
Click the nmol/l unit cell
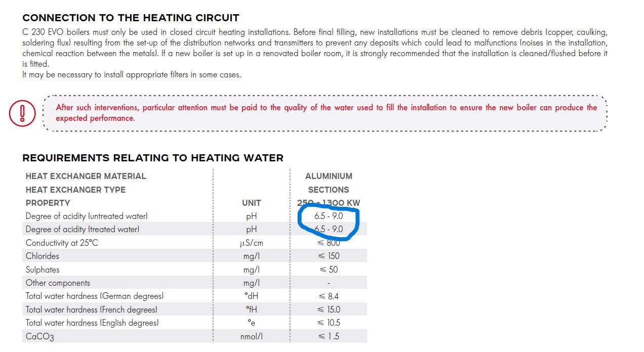pos(252,336)
